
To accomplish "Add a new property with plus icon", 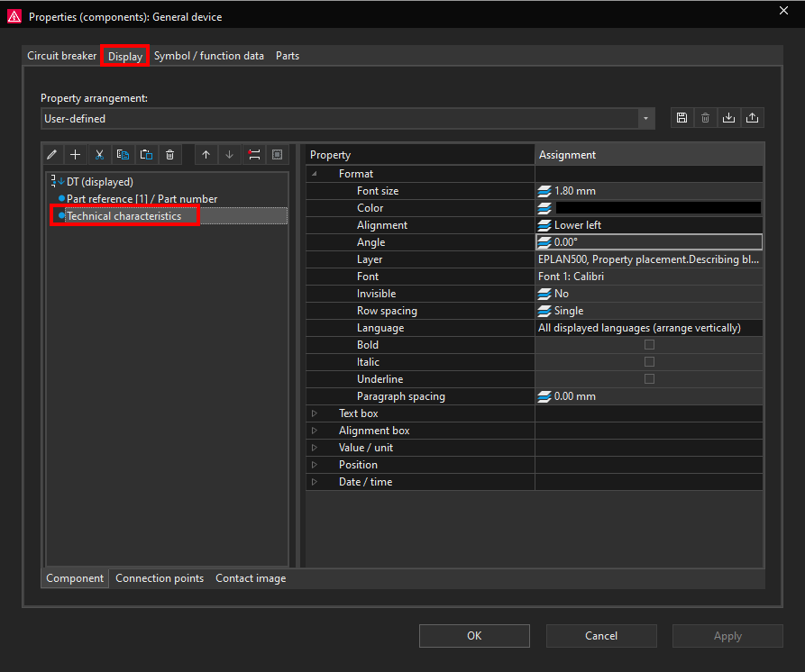I will pyautogui.click(x=76, y=154).
